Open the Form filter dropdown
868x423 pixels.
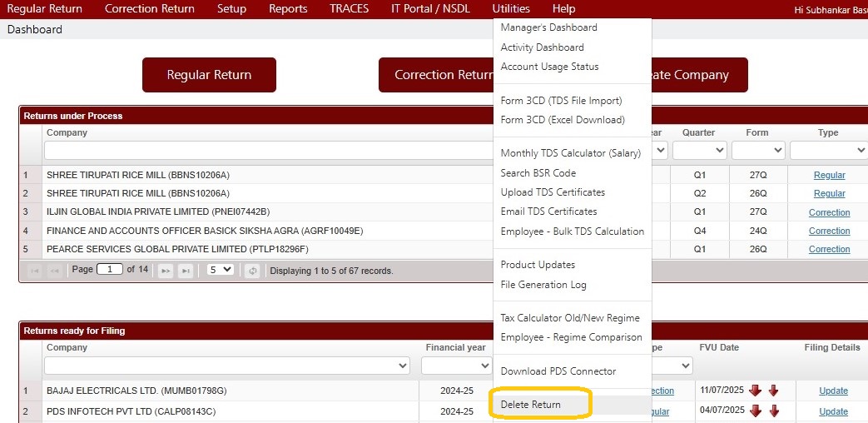[x=757, y=151]
